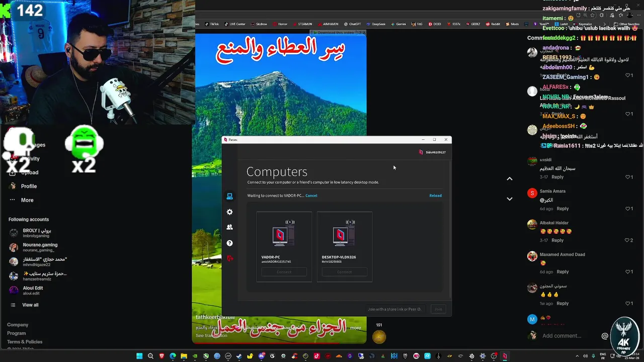Go to previous video with the up chevron

tap(509, 178)
